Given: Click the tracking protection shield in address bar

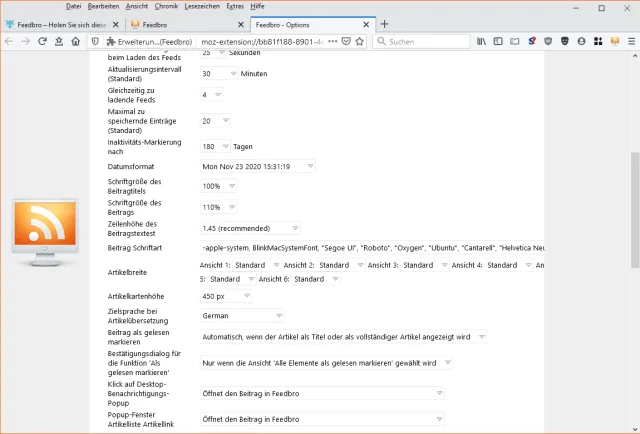Looking at the screenshot, I should 95,41.
